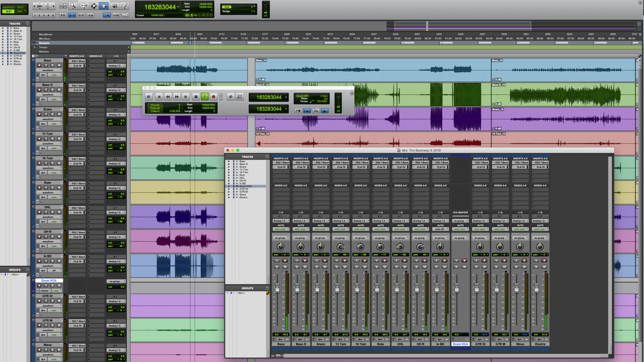Click Fast Forward in the Transport window
This screenshot has width=644, height=362.
coord(176,97)
